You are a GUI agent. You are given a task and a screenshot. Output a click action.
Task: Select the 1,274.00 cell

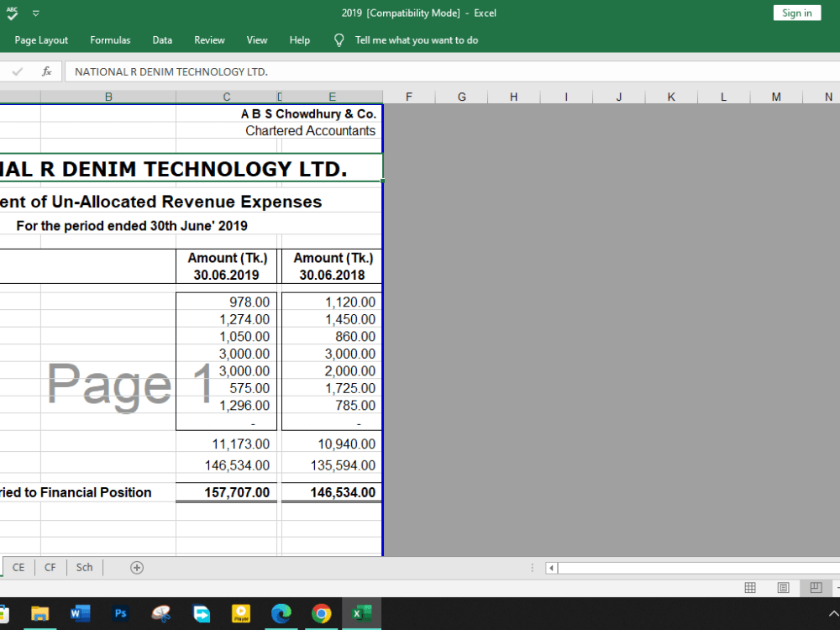point(227,319)
